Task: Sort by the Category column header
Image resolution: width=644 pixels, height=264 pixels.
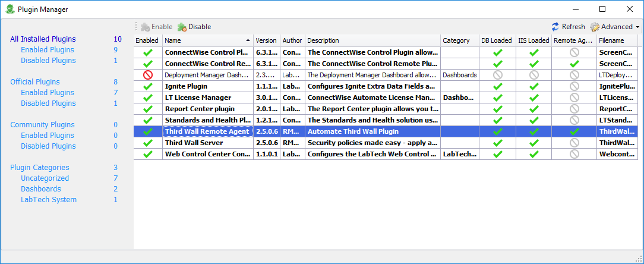Action: [x=460, y=40]
